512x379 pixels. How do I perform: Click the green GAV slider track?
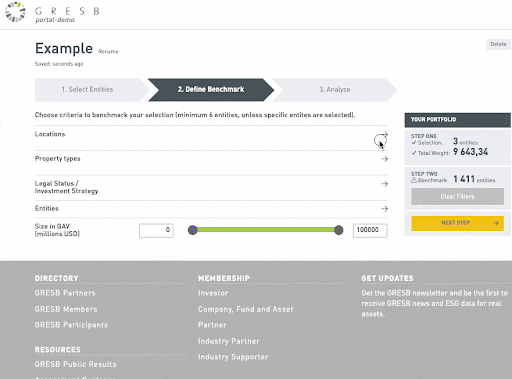coord(266,230)
